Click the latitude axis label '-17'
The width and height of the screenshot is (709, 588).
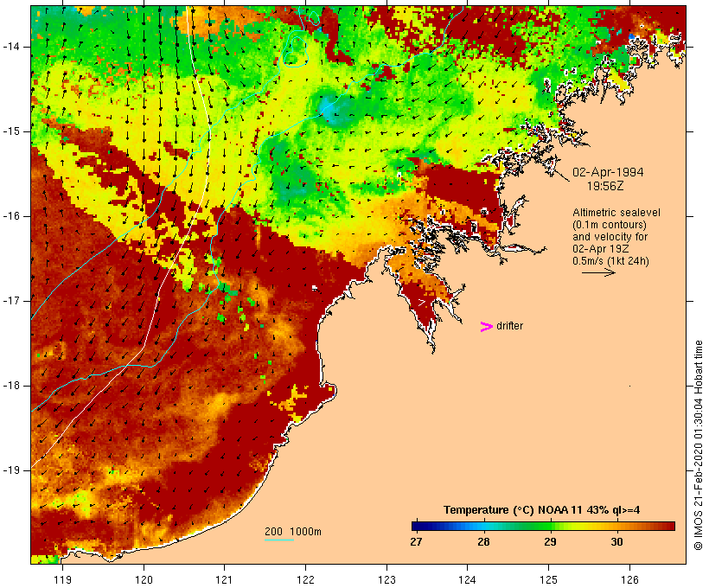click(x=11, y=301)
